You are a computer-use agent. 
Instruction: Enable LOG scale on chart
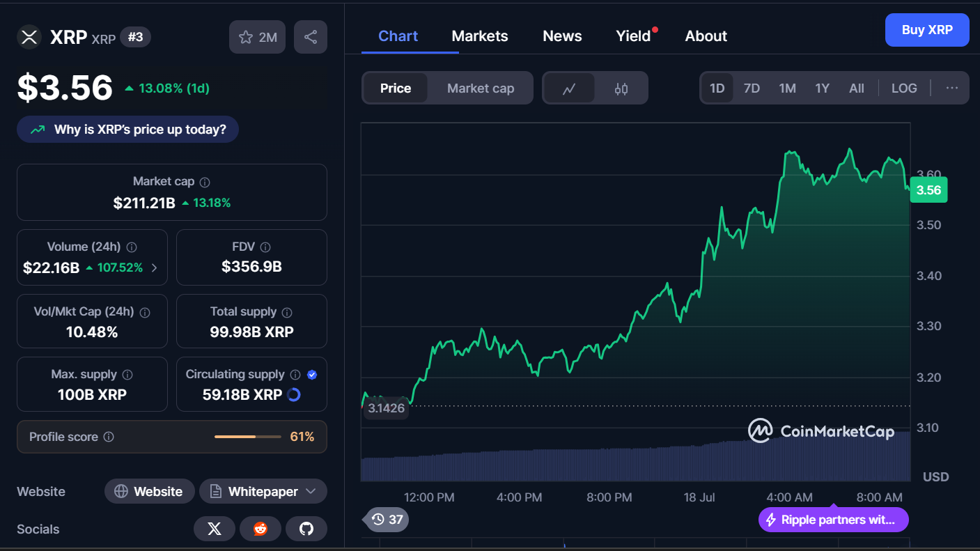click(x=904, y=88)
